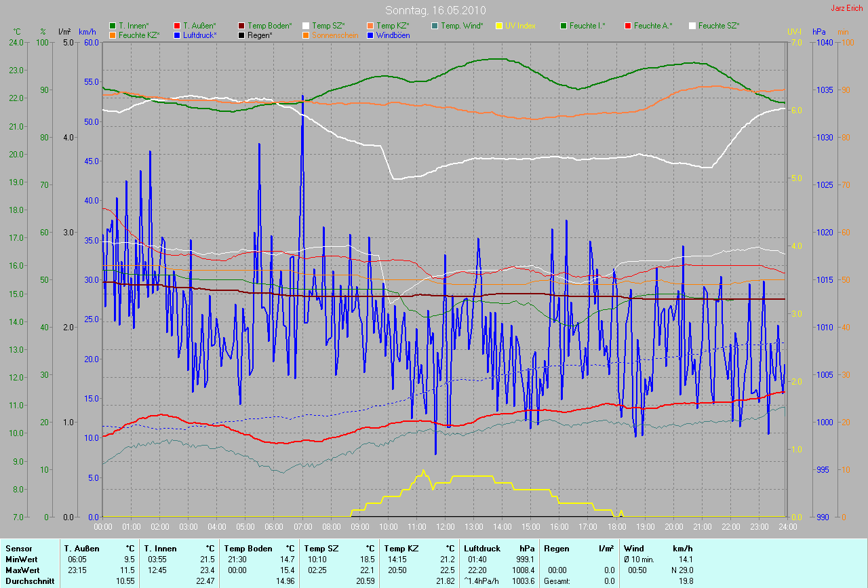Click the Luftdruck* legend label
The width and height of the screenshot is (868, 588).
coord(200,35)
